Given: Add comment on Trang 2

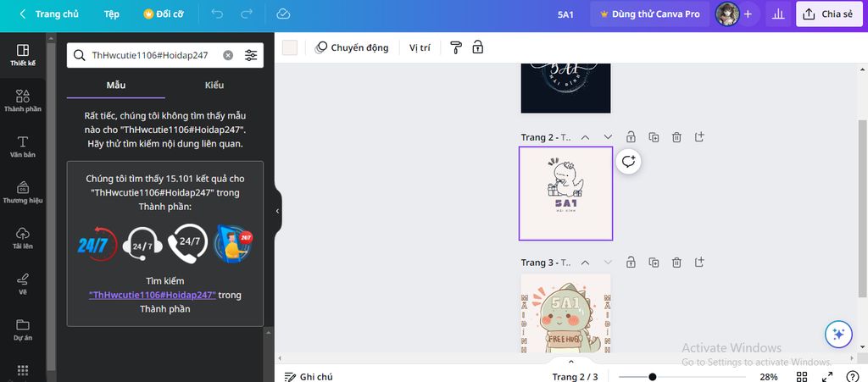Looking at the screenshot, I should point(628,162).
